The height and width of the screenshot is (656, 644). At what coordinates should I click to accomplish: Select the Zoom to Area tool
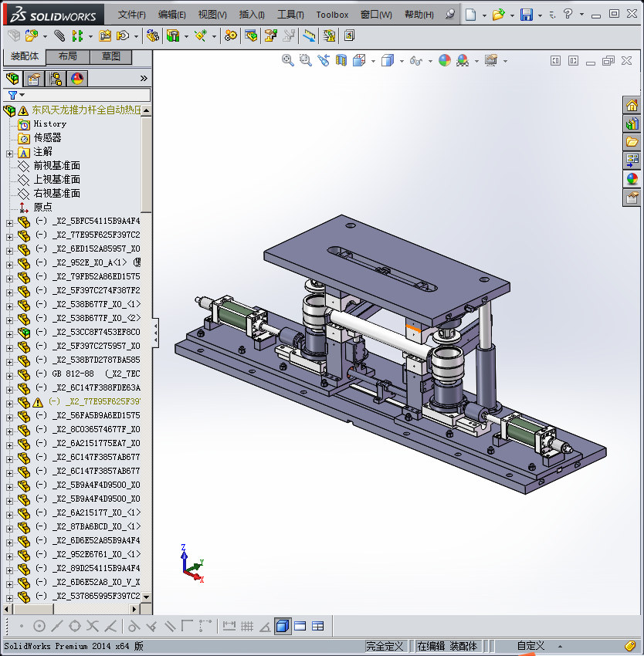[x=305, y=60]
